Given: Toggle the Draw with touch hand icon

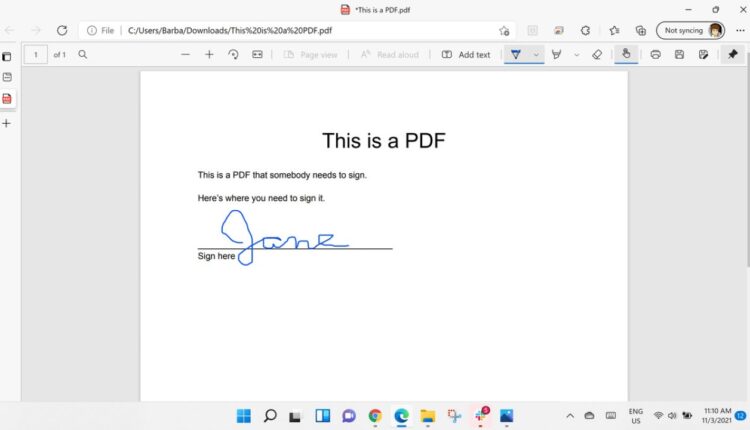Looking at the screenshot, I should 626,54.
